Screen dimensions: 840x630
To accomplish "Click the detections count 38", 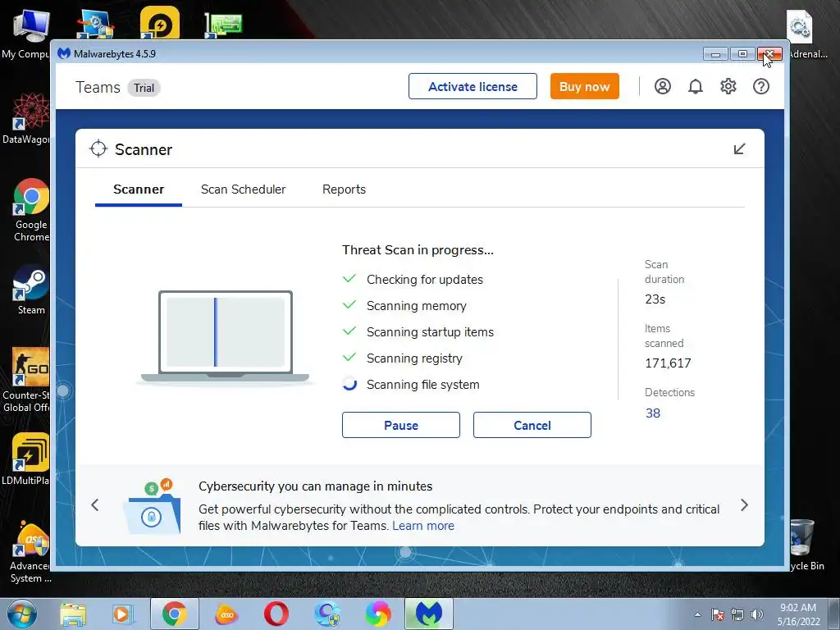I will point(652,413).
